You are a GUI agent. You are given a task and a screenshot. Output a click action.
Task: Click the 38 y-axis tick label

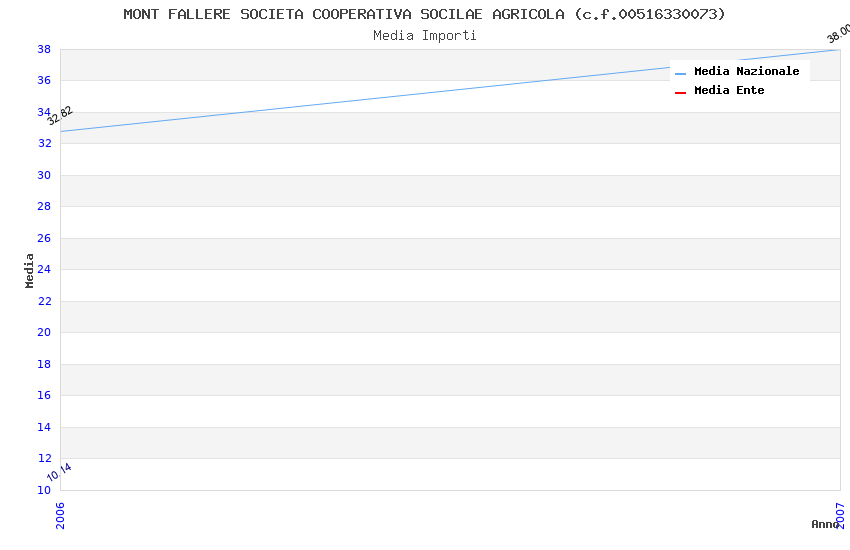44,49
